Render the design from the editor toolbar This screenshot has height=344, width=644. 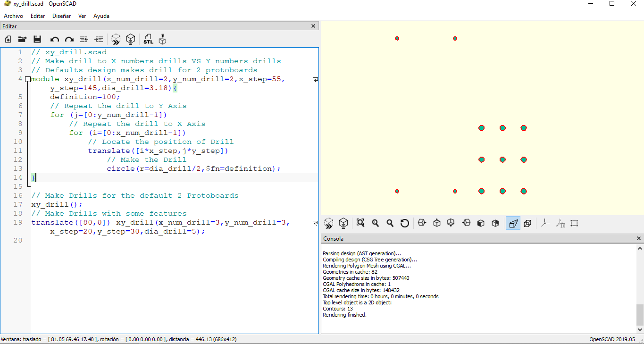pos(131,39)
